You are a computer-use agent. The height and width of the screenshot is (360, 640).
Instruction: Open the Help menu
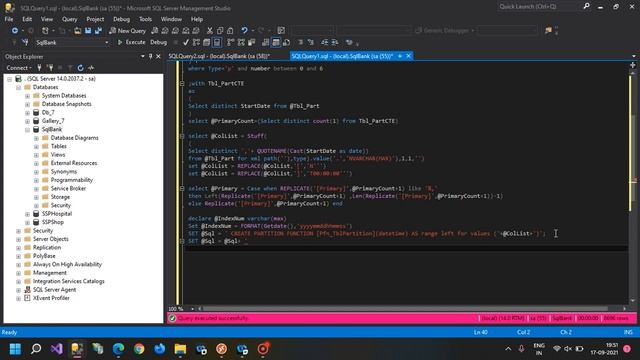197,19
